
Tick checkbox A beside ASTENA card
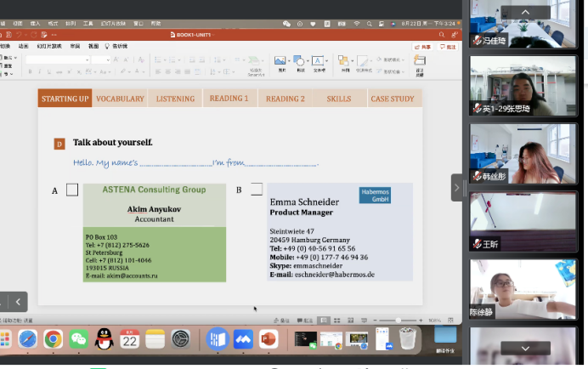[72, 190]
